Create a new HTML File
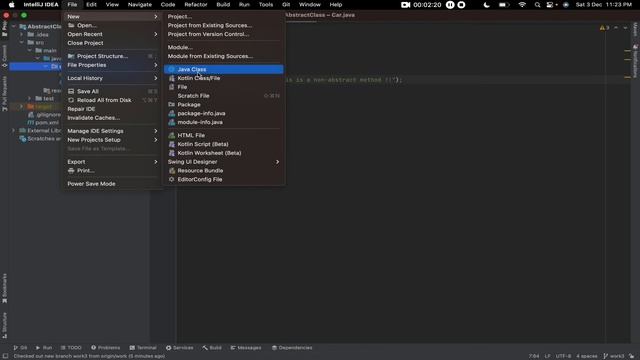The image size is (640, 360). click(x=223, y=135)
